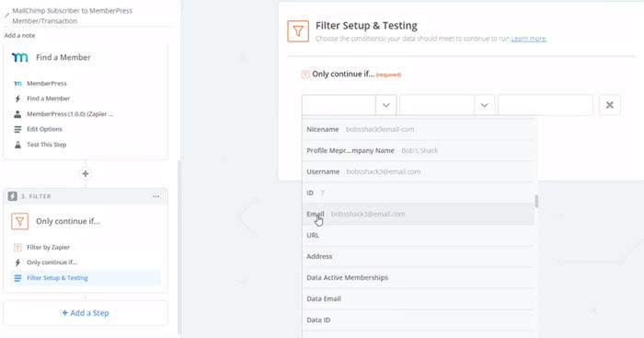Click the filter value input field

coord(546,105)
